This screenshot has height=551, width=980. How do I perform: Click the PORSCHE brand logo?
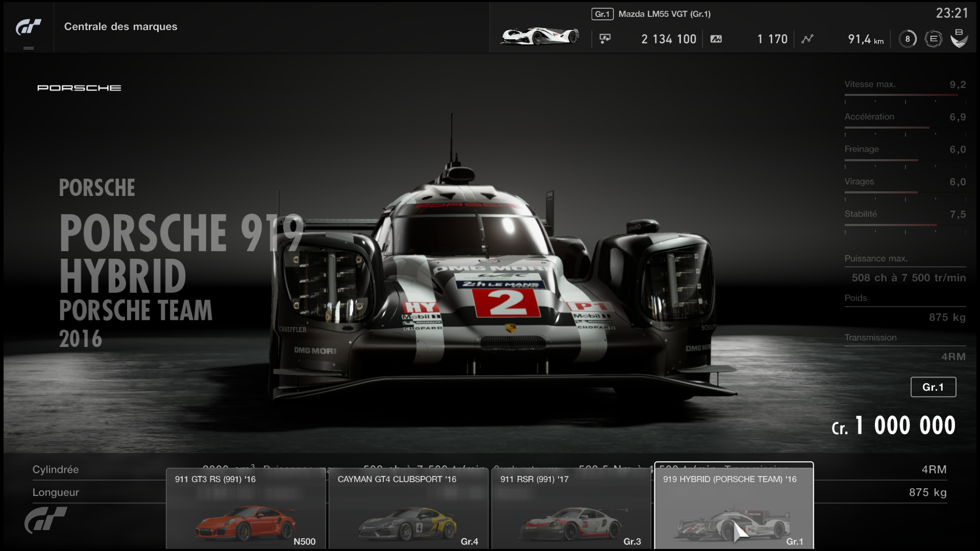pyautogui.click(x=79, y=88)
